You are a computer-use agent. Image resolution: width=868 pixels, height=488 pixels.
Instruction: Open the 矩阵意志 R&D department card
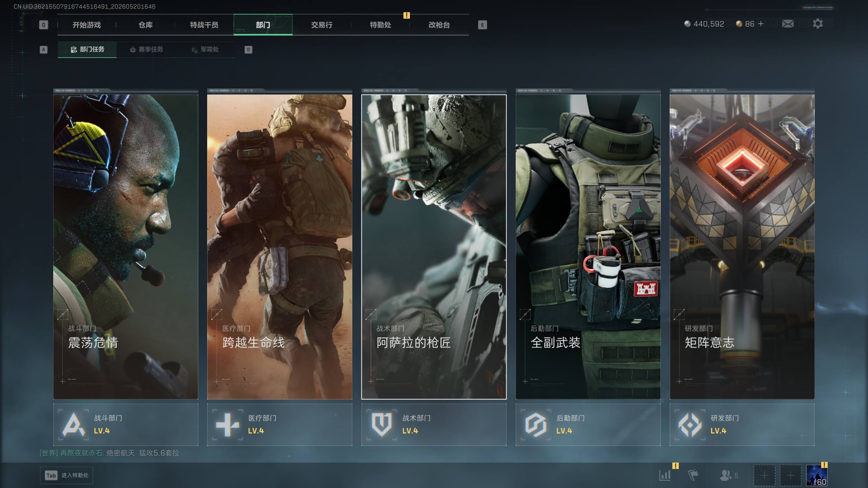(x=742, y=247)
